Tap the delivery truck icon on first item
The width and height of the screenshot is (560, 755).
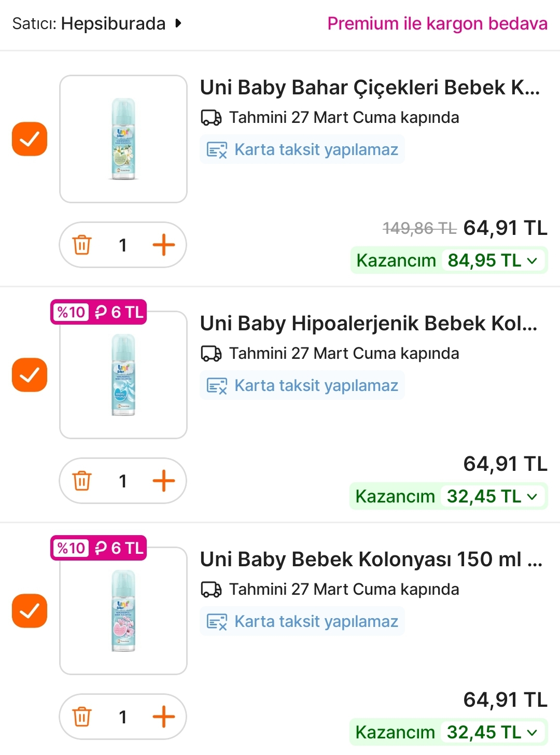(x=211, y=118)
